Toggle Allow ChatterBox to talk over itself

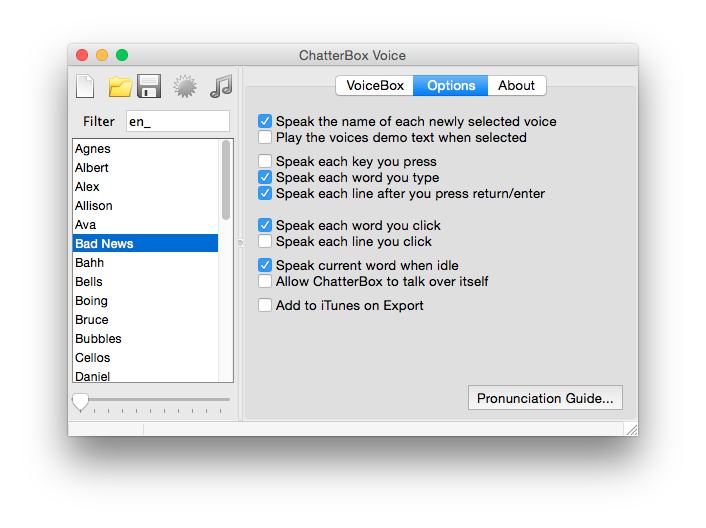[265, 281]
